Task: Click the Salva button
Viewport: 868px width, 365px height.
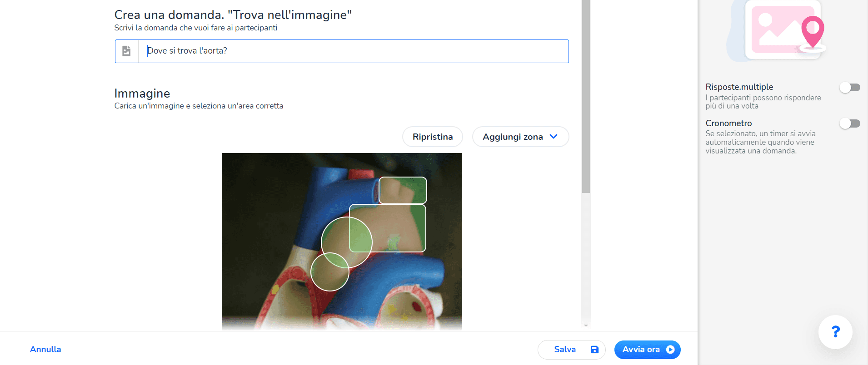Action: 572,350
